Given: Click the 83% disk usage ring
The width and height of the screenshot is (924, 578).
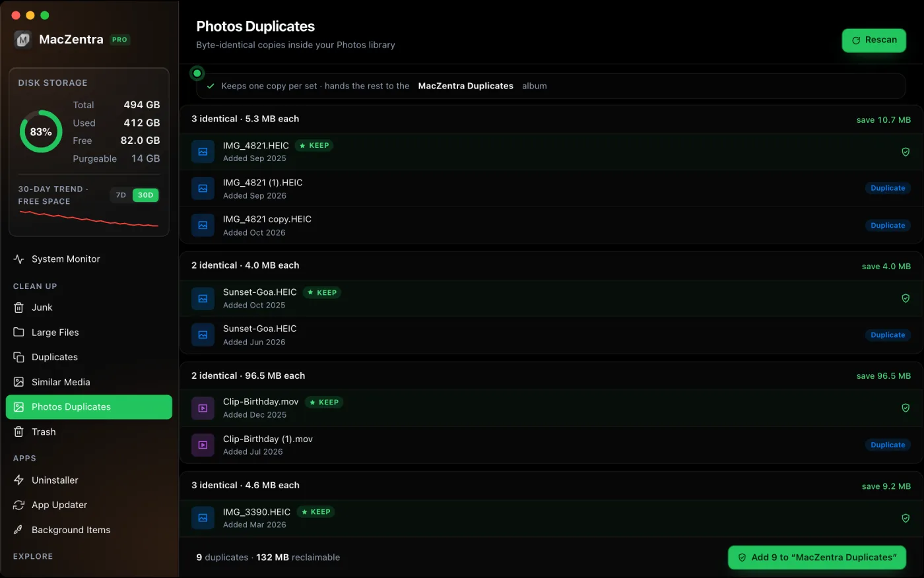Looking at the screenshot, I should pos(41,131).
